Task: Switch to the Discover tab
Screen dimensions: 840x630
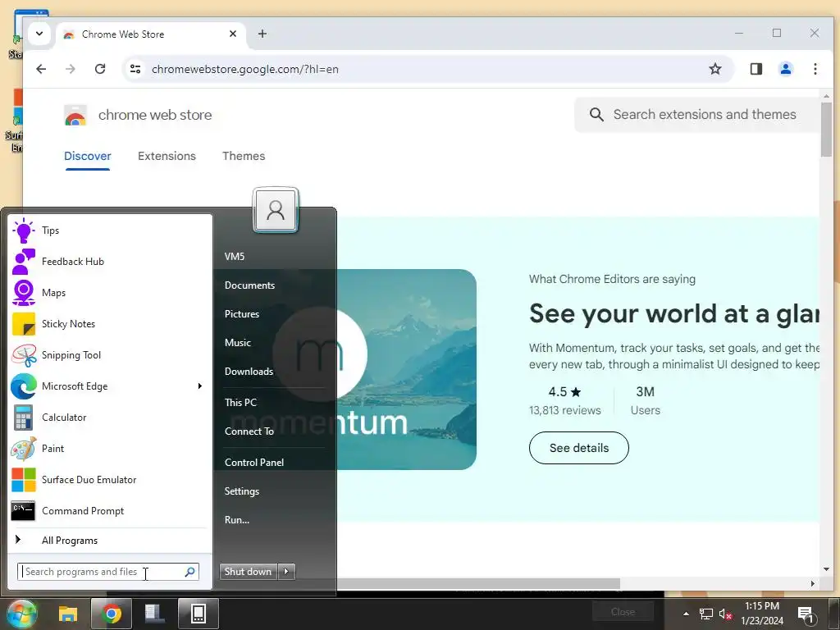Action: point(87,156)
